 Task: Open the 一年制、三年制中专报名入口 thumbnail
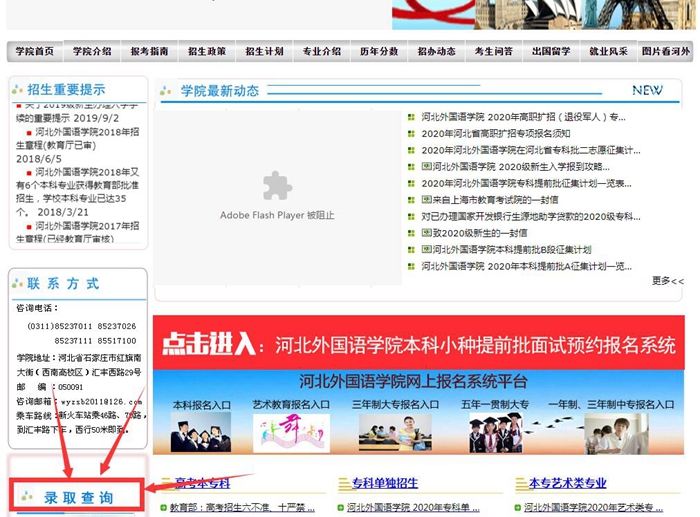point(616,434)
